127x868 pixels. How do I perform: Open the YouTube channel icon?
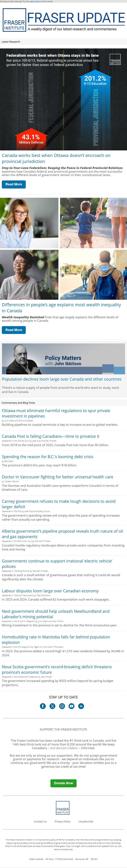click(71, 706)
